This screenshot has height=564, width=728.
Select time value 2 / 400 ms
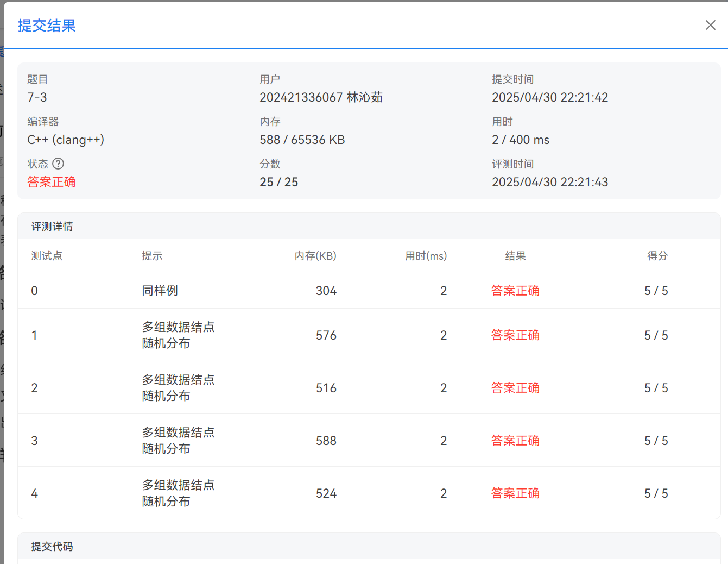pyautogui.click(x=521, y=140)
